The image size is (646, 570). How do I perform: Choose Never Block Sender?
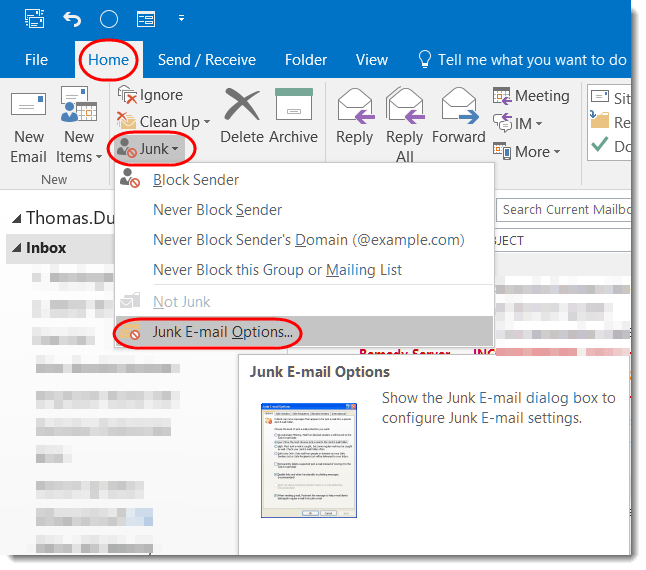[x=304, y=210]
